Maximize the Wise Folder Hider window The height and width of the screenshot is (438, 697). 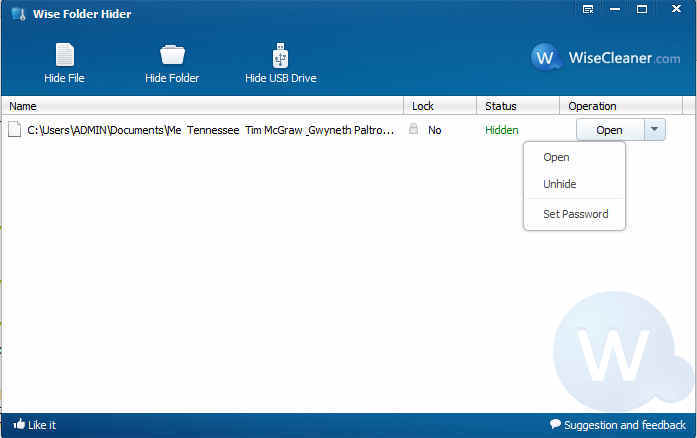click(642, 9)
